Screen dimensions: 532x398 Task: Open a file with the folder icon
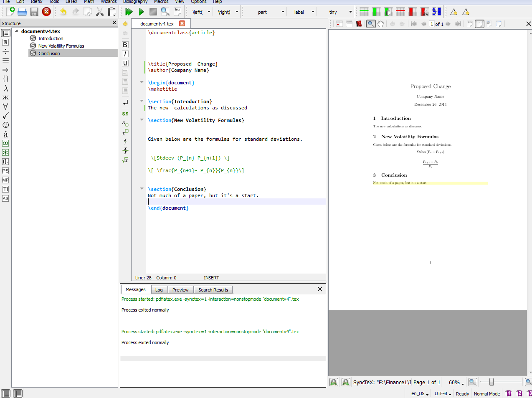pyautogui.click(x=22, y=12)
